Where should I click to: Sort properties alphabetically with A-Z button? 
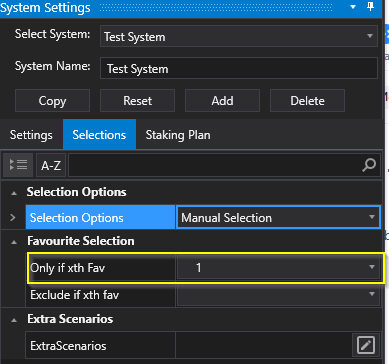click(x=51, y=165)
